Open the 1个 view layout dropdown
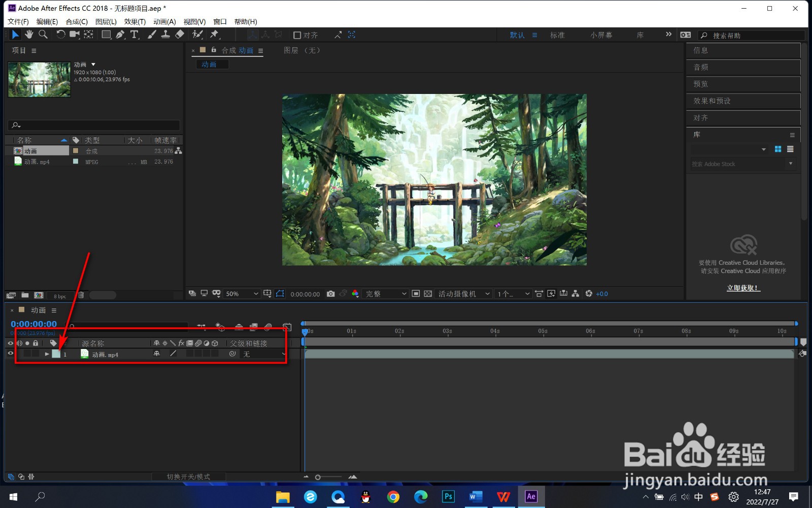 [513, 294]
